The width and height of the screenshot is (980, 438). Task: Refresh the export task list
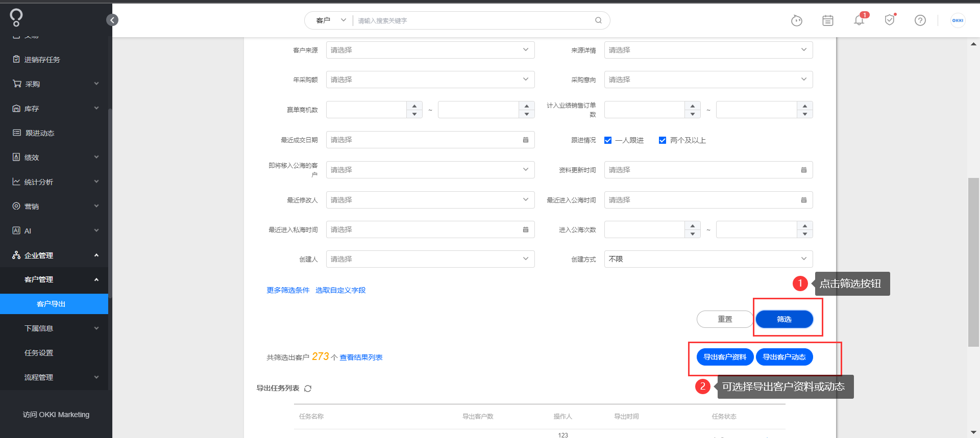tap(308, 389)
